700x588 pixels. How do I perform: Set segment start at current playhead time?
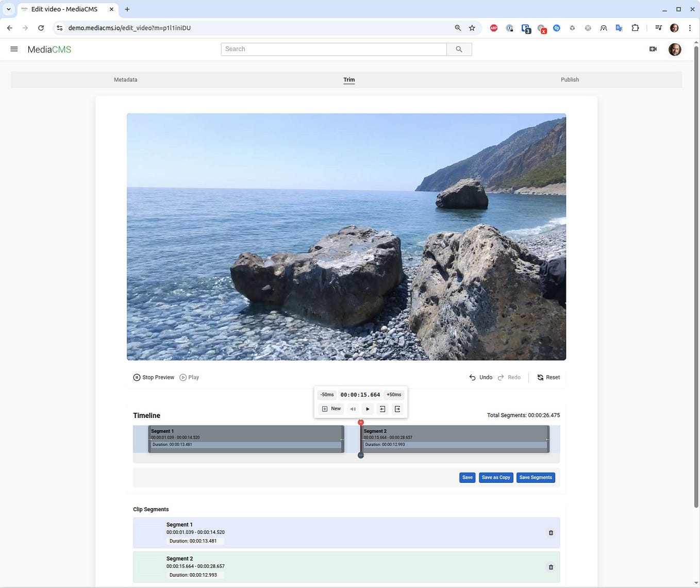[x=382, y=409]
